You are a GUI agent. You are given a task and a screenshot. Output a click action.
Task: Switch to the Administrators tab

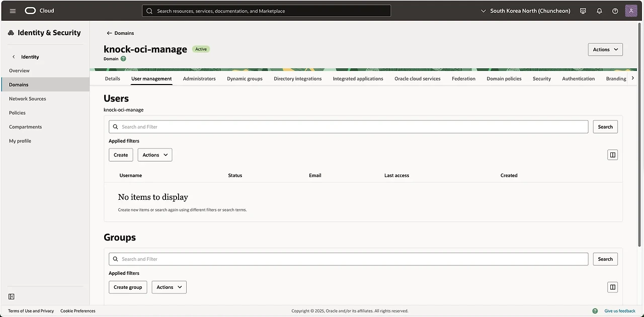tap(199, 78)
